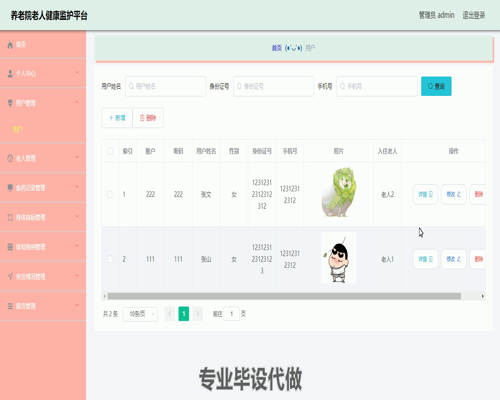Screen dimensions: 500x400
Task: Select page 1 in pagination
Action: [184, 314]
